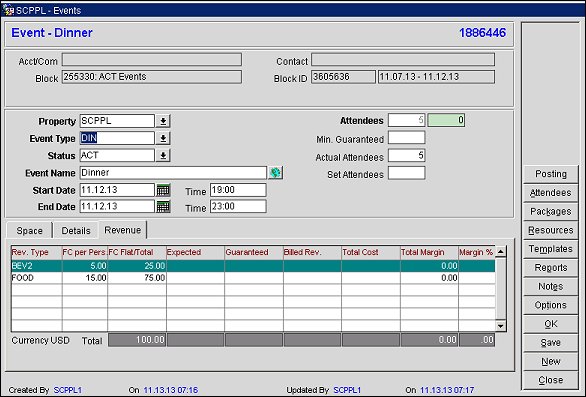Image resolution: width=586 pixels, height=397 pixels.
Task: Open the Attendees button in sidebar
Action: pos(550,193)
